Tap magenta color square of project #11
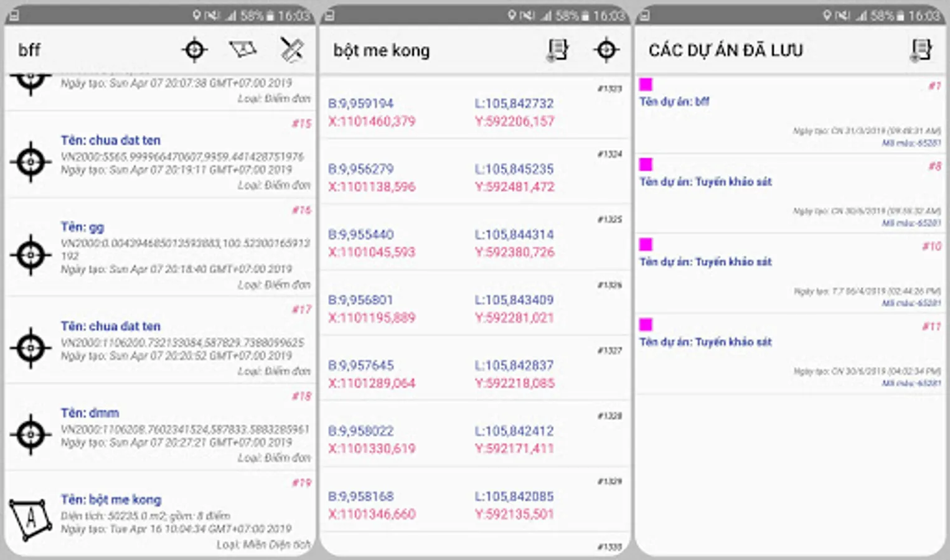The image size is (950, 560). [x=646, y=324]
